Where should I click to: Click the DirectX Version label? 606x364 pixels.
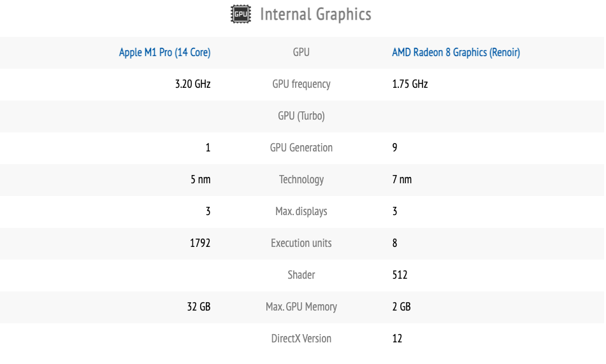pos(301,339)
